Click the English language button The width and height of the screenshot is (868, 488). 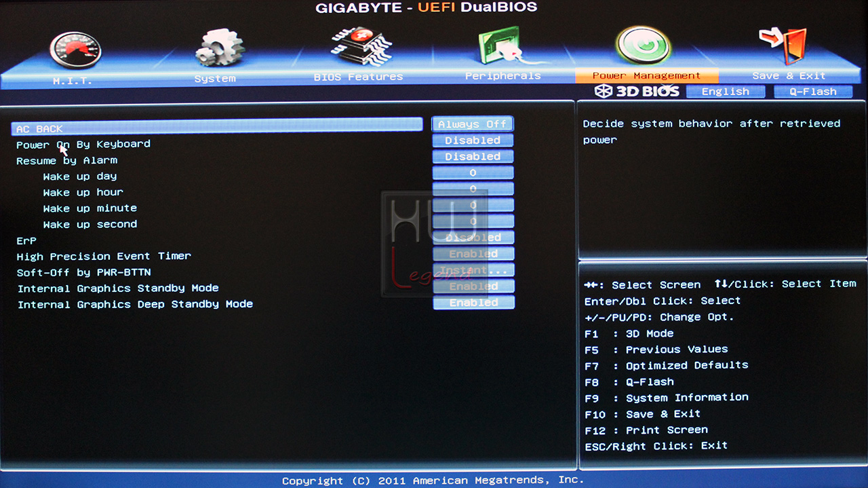click(x=726, y=92)
